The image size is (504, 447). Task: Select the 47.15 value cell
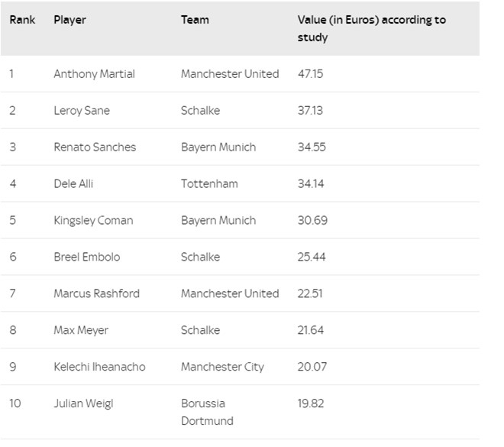pyautogui.click(x=310, y=74)
